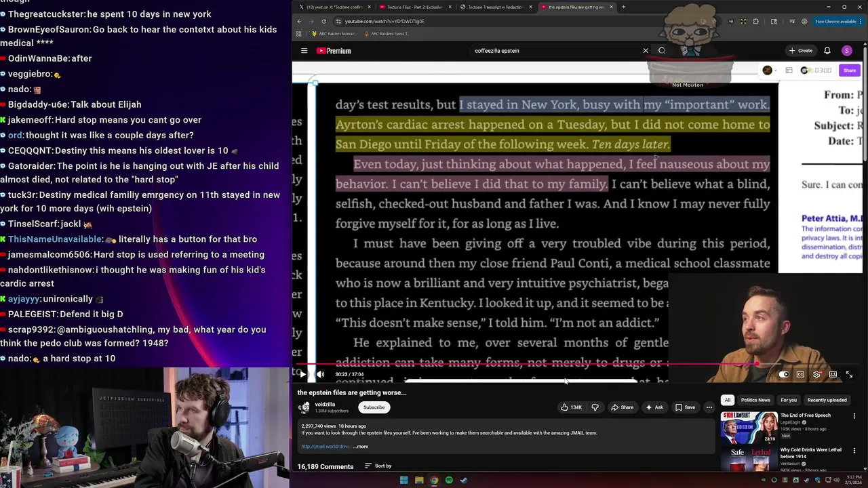Open options for The End of Free Speech
This screenshot has width=868, height=488.
pos(854,416)
